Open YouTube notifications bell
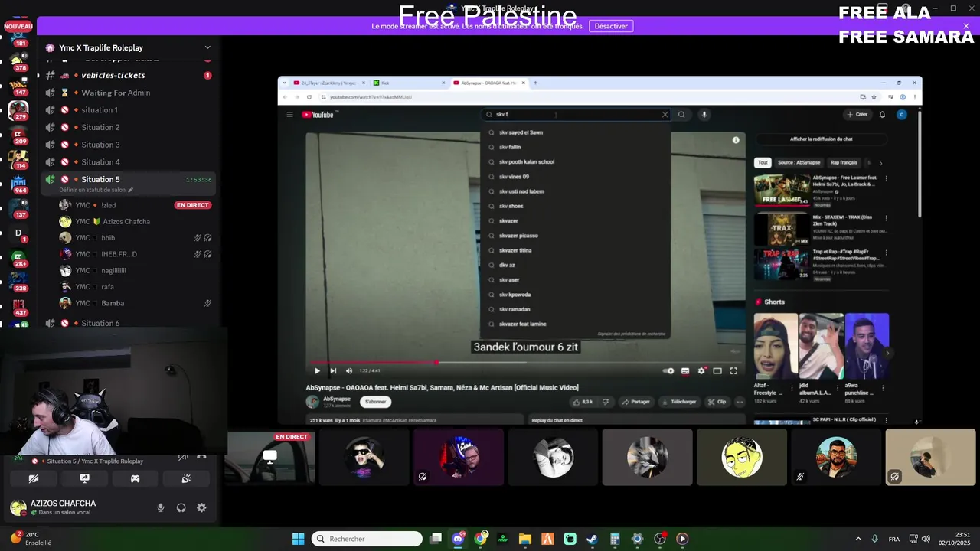 (x=882, y=115)
